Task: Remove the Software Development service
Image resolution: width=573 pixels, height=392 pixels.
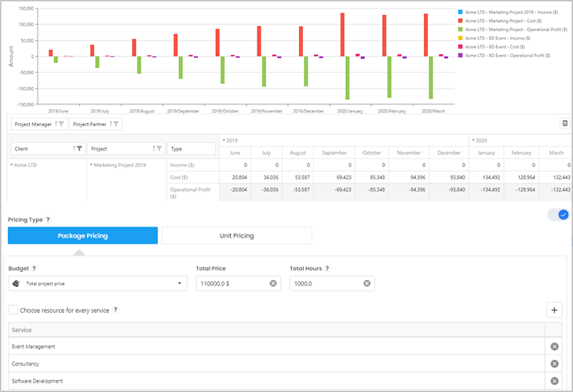Action: tap(554, 381)
